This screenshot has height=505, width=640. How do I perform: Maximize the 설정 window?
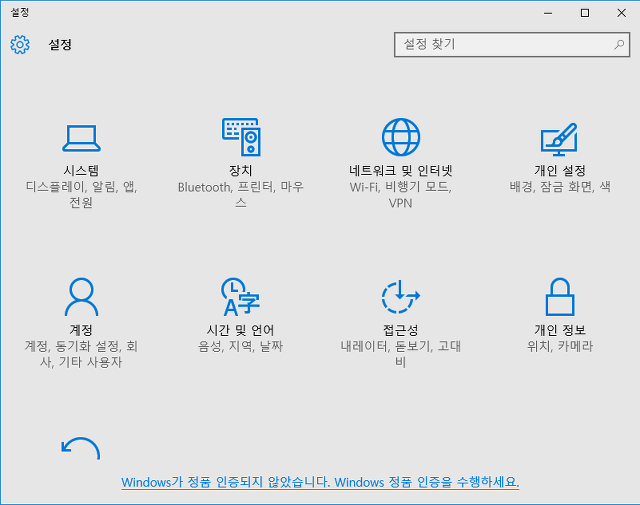point(585,13)
